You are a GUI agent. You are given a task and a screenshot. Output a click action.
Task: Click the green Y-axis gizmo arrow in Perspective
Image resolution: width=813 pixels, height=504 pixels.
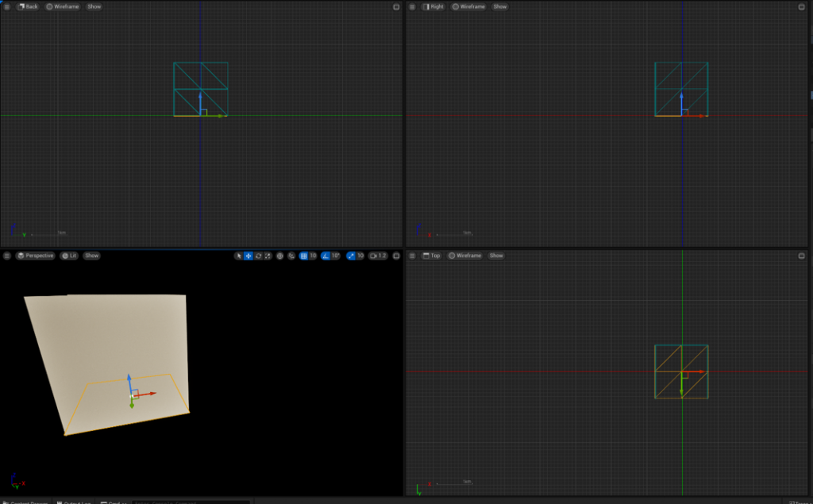[132, 403]
